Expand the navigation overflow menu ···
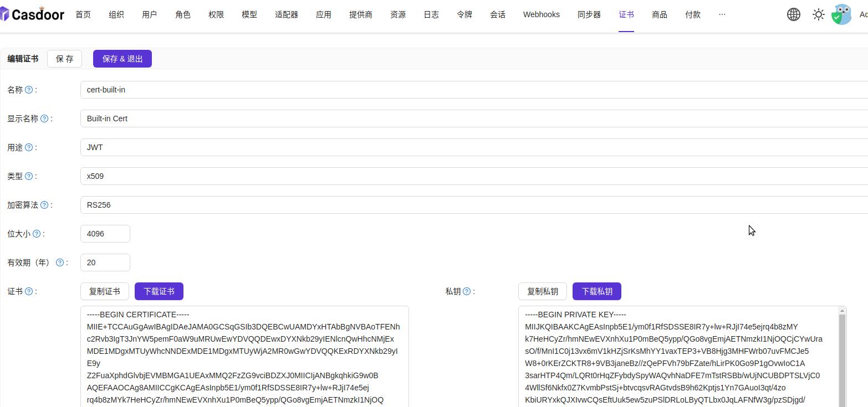This screenshot has height=407, width=868. click(722, 14)
